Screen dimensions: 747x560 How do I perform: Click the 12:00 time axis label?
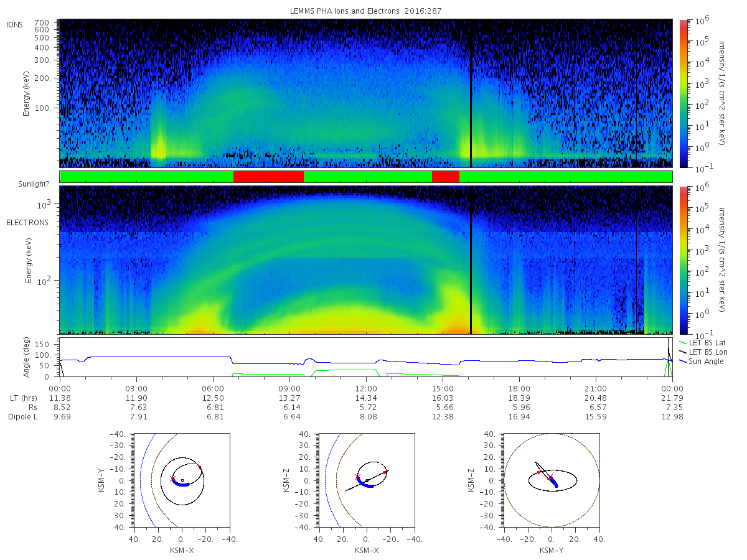click(x=366, y=388)
